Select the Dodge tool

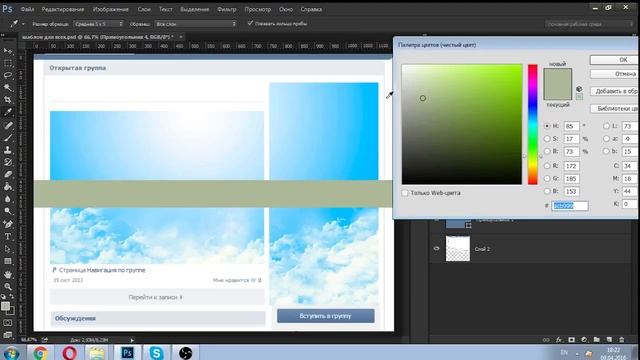tap(8, 211)
